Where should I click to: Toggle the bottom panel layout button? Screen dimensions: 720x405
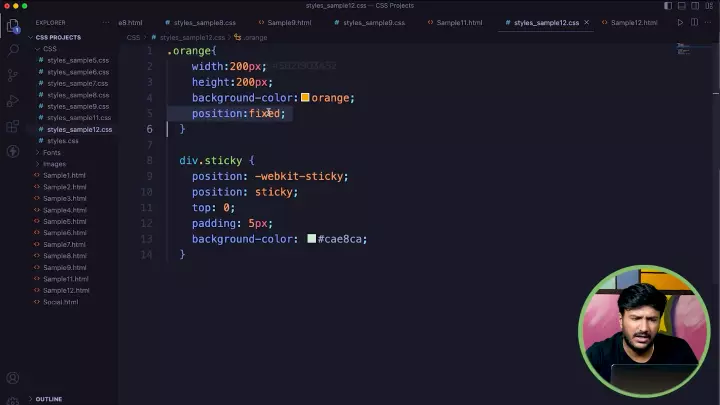pyautogui.click(x=682, y=6)
